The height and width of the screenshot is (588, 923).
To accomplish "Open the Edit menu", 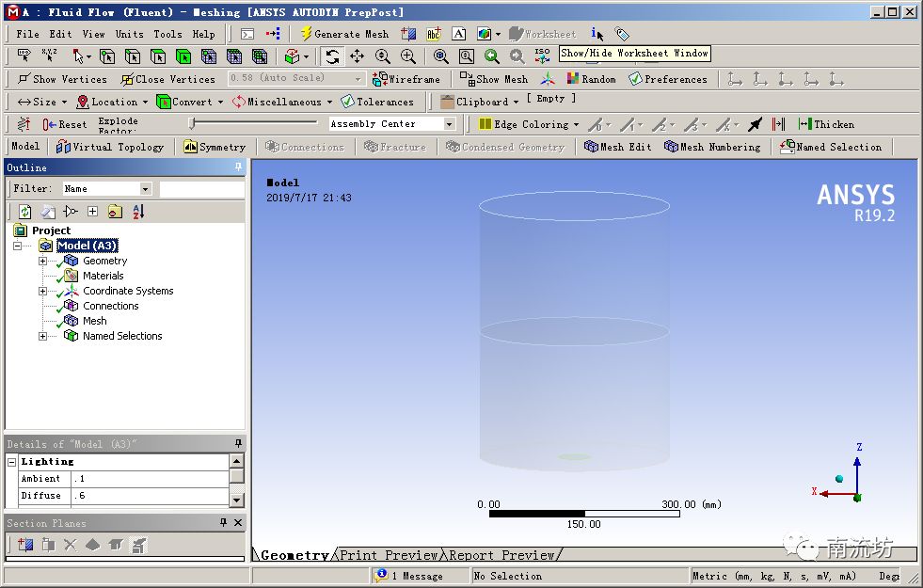I will coord(60,34).
